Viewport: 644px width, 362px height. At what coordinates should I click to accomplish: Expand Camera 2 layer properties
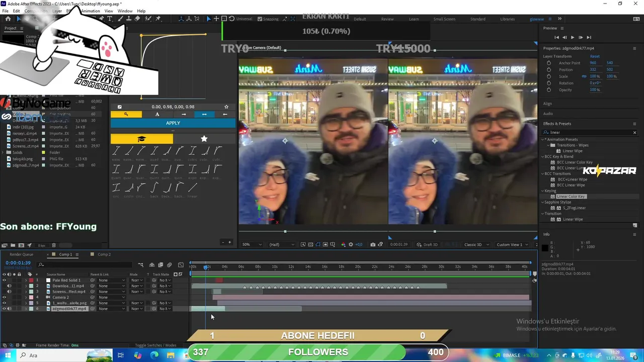point(26,297)
